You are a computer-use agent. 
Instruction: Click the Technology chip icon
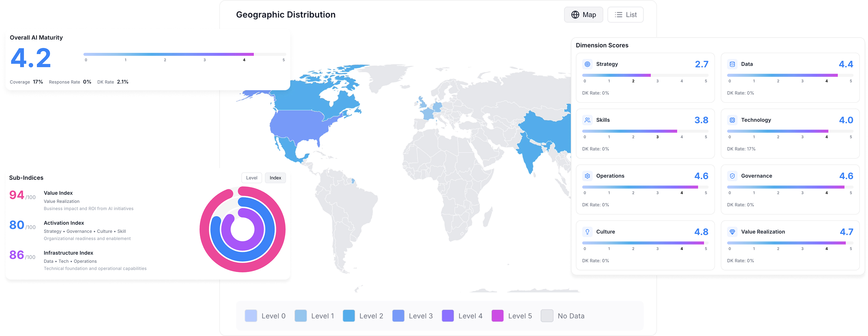[732, 120]
